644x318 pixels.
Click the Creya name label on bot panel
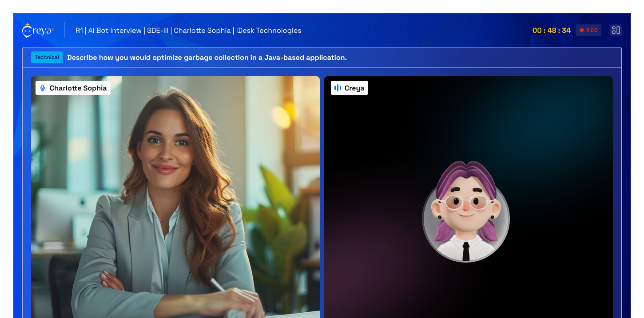click(x=354, y=88)
